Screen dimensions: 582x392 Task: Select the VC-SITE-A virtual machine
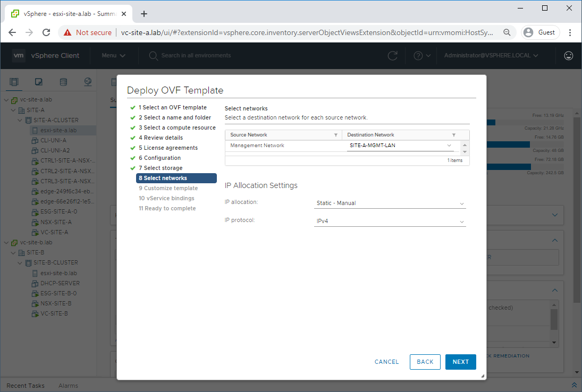[54, 232]
